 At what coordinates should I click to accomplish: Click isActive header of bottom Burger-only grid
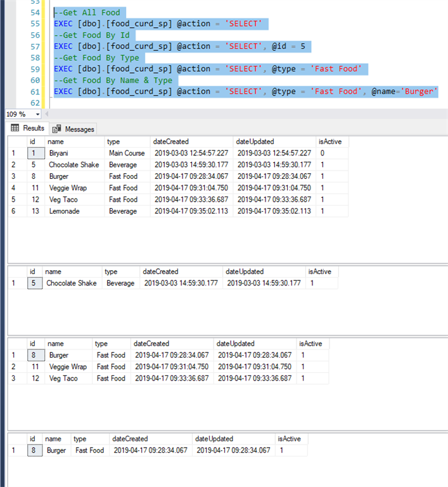pyautogui.click(x=291, y=439)
